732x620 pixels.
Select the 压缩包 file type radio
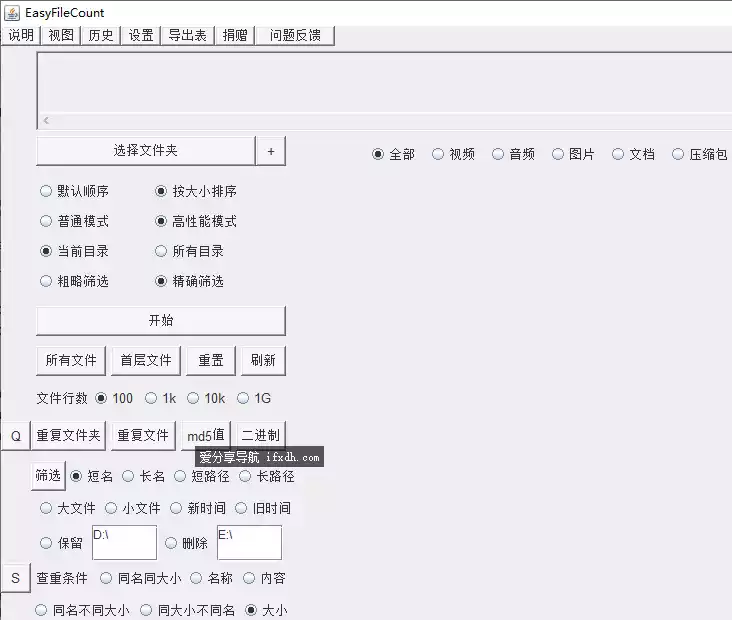click(700, 154)
